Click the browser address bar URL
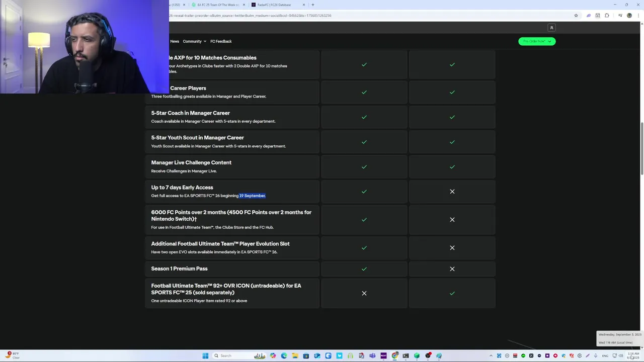Image resolution: width=644 pixels, height=362 pixels. [250, 16]
